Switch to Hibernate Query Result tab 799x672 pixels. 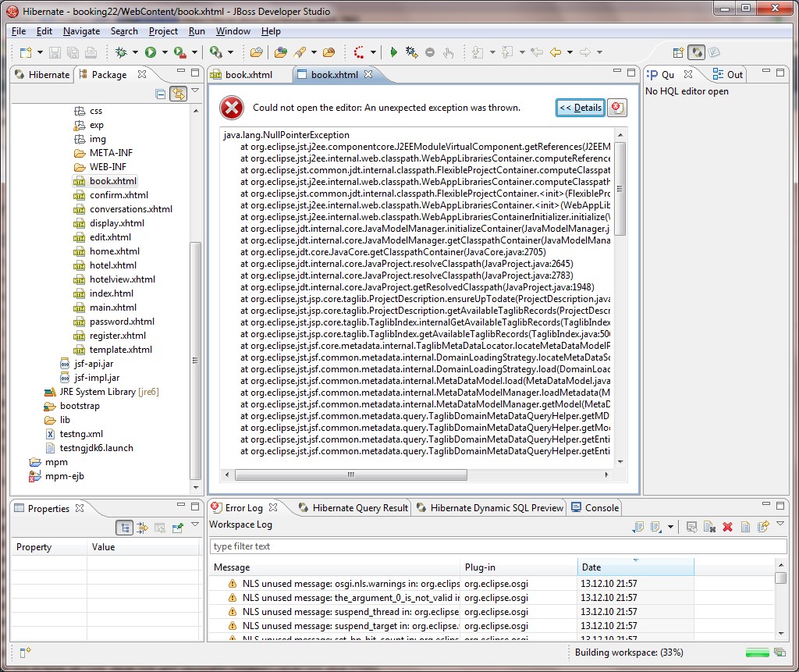(353, 508)
